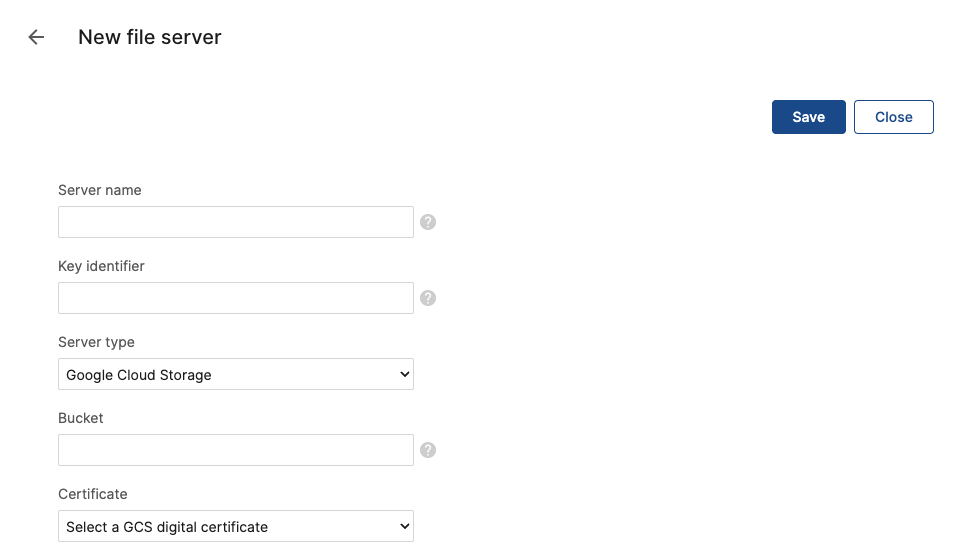Click help icon next to Key identifier
The height and width of the screenshot is (553, 966).
[x=428, y=298]
